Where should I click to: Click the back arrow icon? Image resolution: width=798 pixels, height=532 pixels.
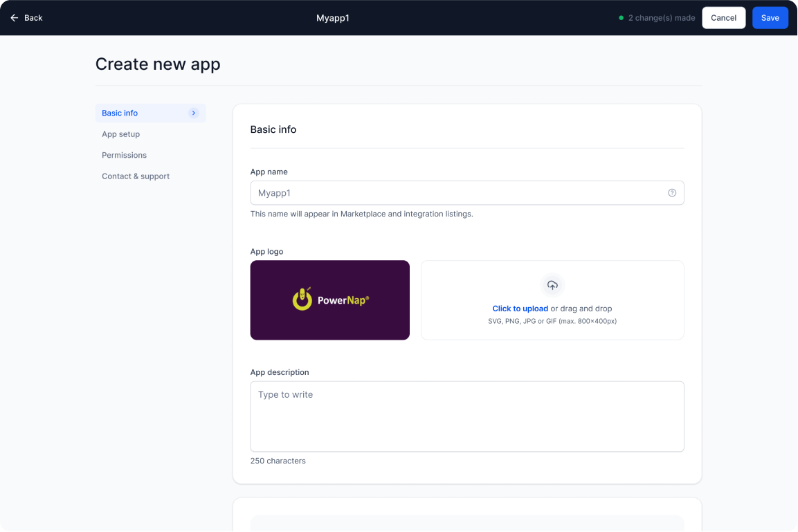point(14,18)
